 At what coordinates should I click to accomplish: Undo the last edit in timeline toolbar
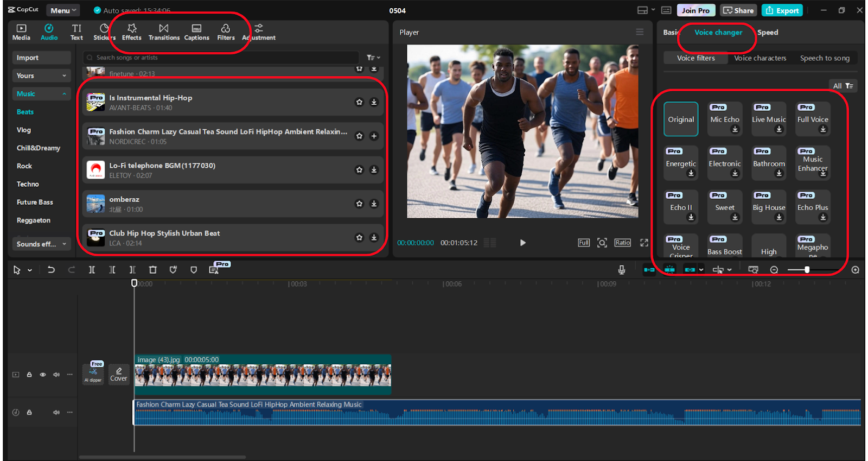(x=51, y=270)
